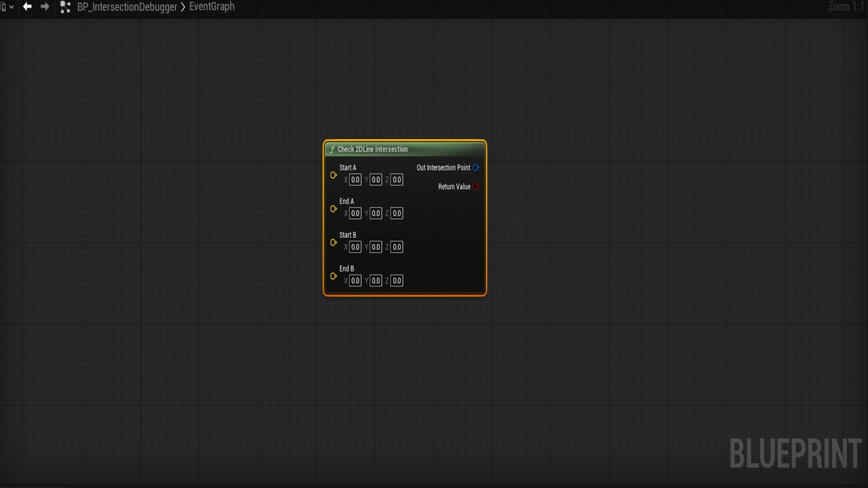
Task: Click the End B input pin
Action: pos(333,276)
